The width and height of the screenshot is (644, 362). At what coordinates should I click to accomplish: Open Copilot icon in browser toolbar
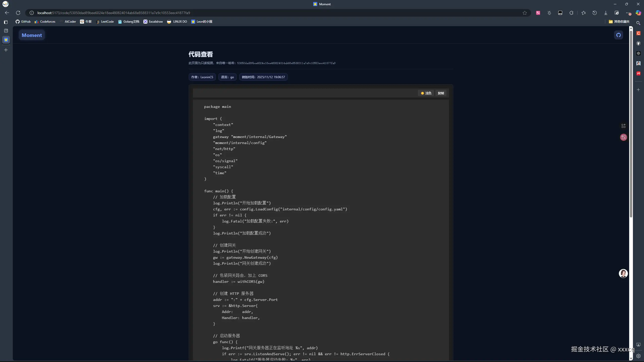[638, 13]
